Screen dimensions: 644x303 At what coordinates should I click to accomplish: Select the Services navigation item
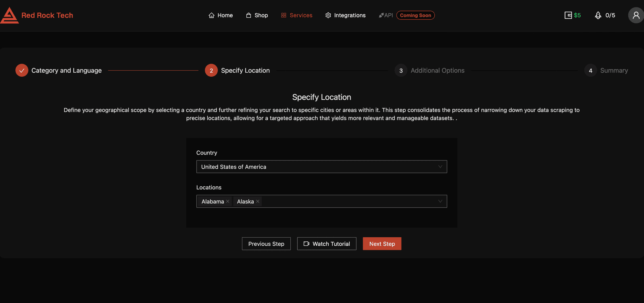296,15
